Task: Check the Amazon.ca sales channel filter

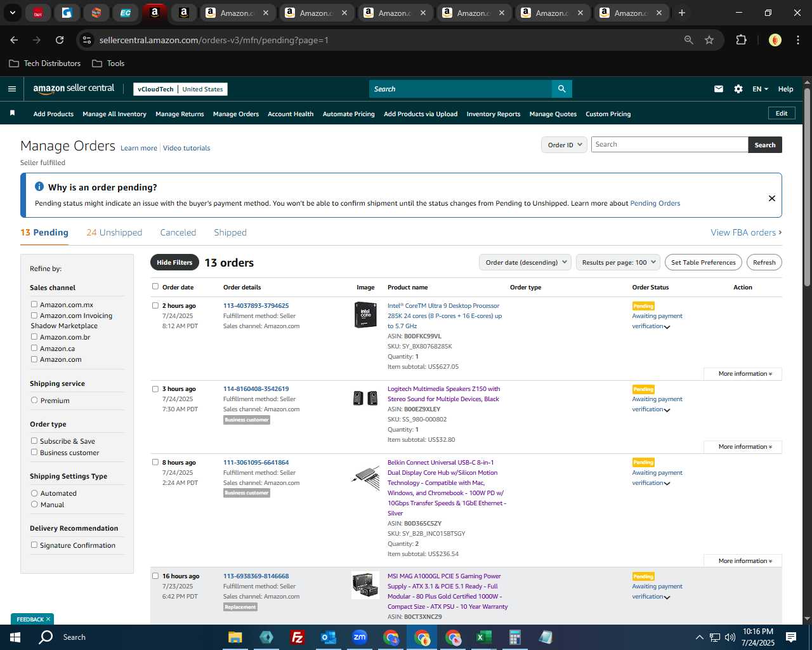Action: [x=34, y=348]
